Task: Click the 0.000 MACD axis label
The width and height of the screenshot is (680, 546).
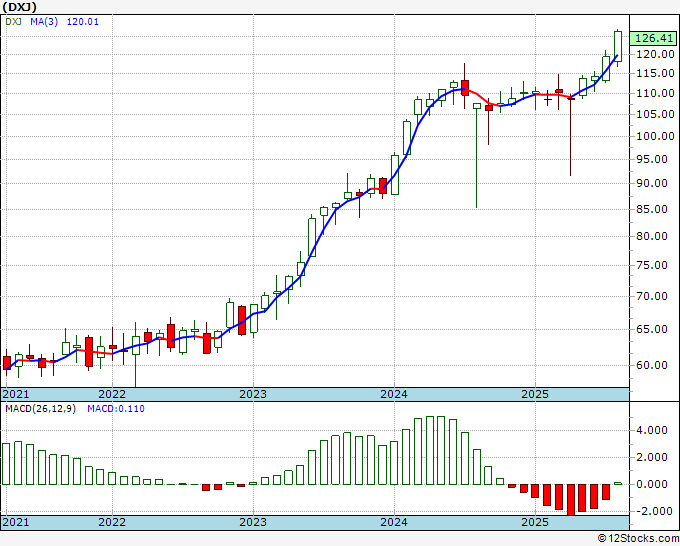Action: click(652, 484)
